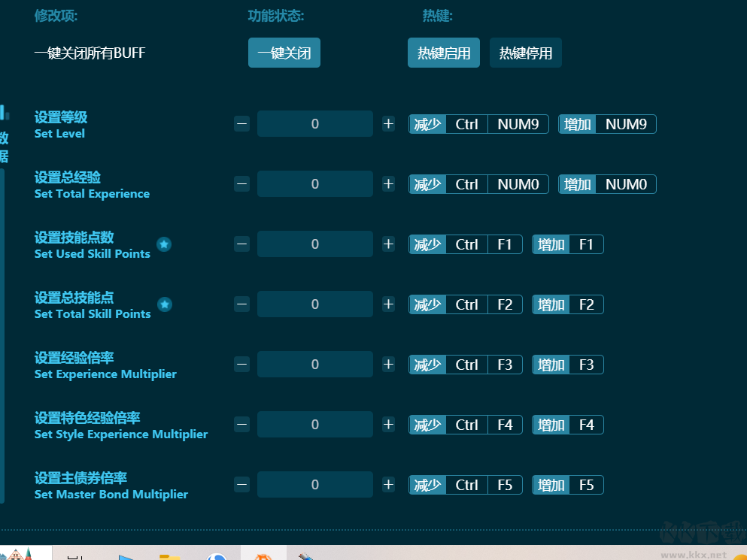Decrease Set Used Skill Points with minus

point(242,244)
